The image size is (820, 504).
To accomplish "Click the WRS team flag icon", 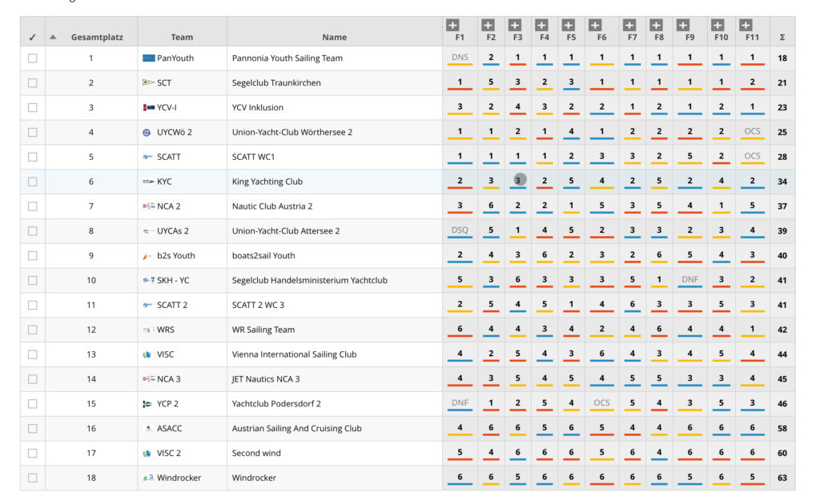I will (x=148, y=330).
